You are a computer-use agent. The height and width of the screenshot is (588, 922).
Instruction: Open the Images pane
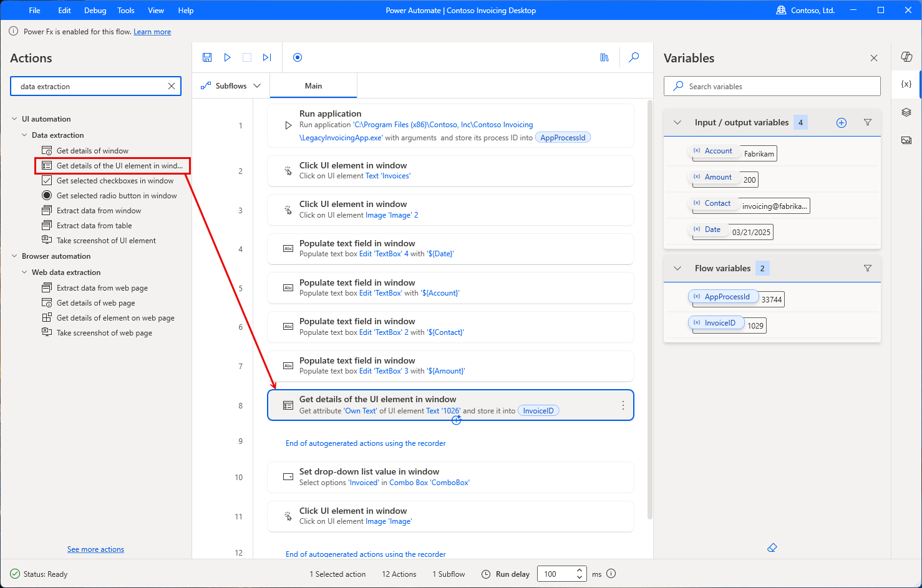pos(906,140)
